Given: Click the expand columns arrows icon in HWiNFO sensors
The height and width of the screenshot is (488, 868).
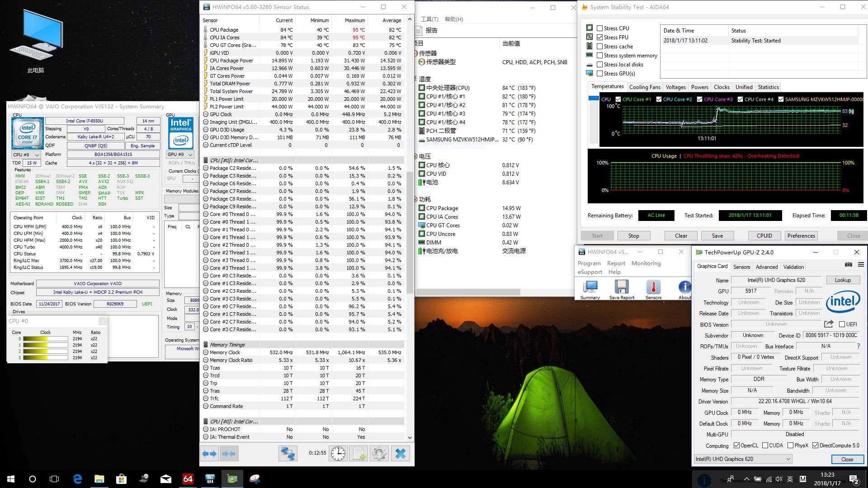Looking at the screenshot, I should coord(209,454).
